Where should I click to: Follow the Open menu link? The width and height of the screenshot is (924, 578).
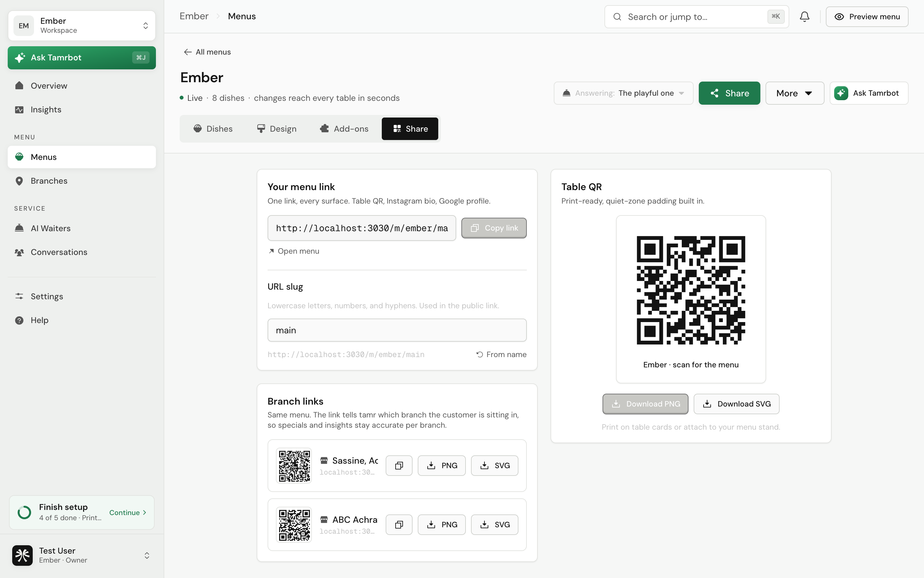[x=294, y=251]
